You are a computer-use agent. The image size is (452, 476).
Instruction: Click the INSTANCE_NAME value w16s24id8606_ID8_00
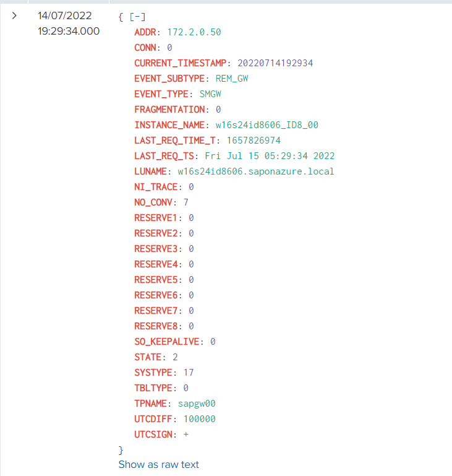pyautogui.click(x=267, y=125)
